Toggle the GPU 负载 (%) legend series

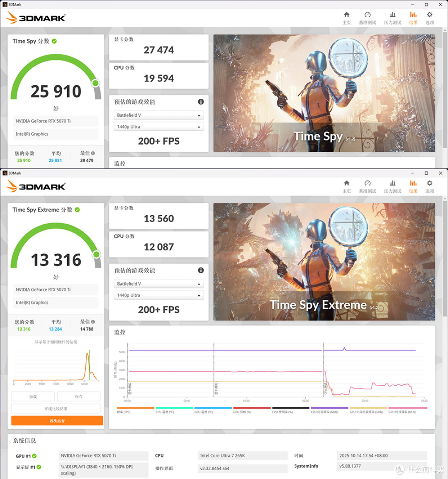pos(252,410)
